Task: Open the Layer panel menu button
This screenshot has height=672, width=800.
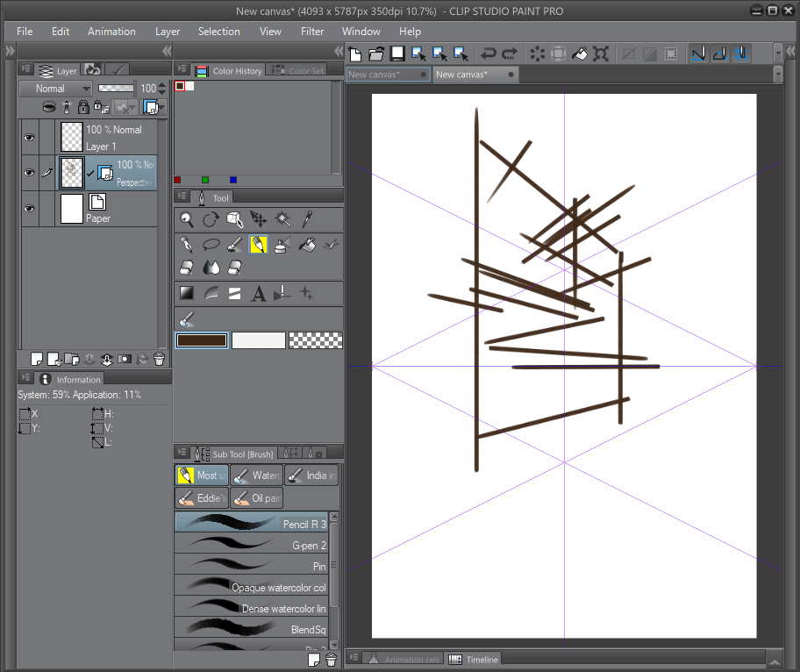Action: pyautogui.click(x=25, y=70)
